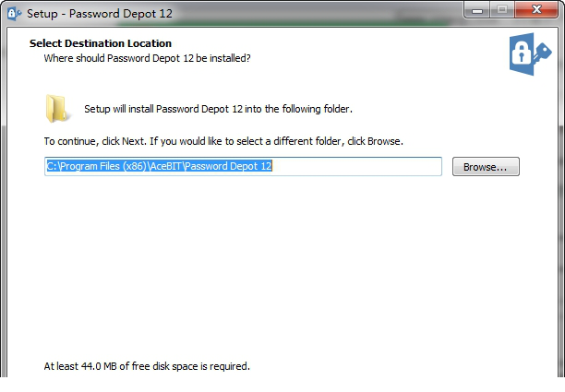
Task: Maximize the Setup window
Action: 502,10
